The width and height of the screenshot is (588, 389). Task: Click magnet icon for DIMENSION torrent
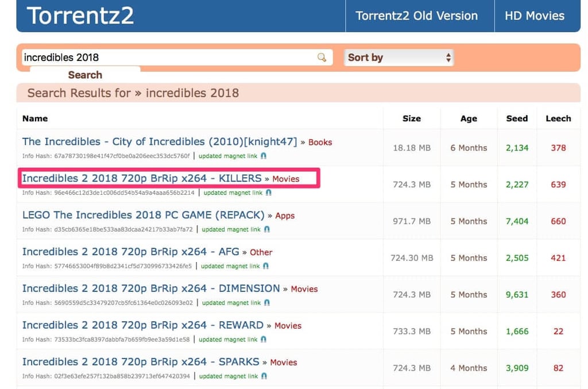pyautogui.click(x=267, y=303)
